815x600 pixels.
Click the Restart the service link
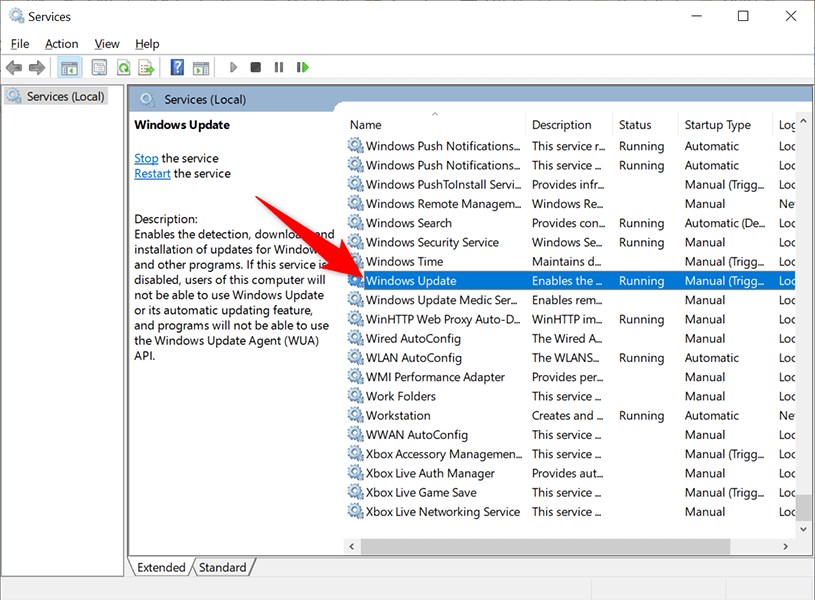point(152,173)
